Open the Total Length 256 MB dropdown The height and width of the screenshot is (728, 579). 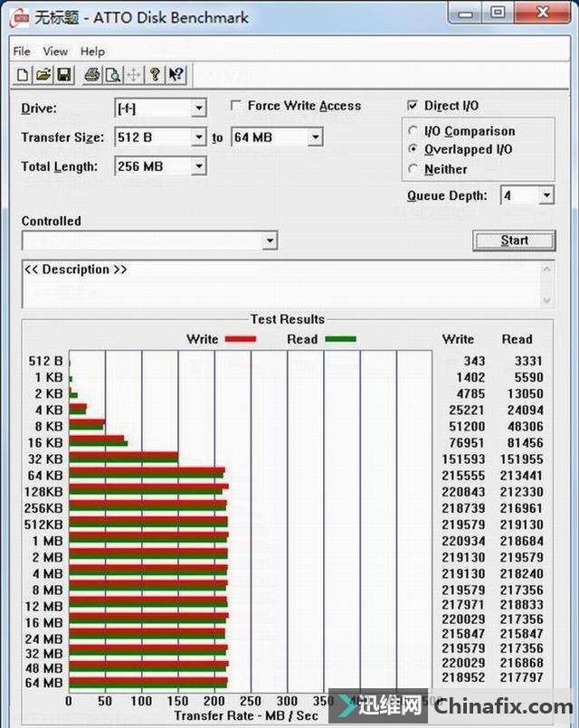(x=199, y=166)
